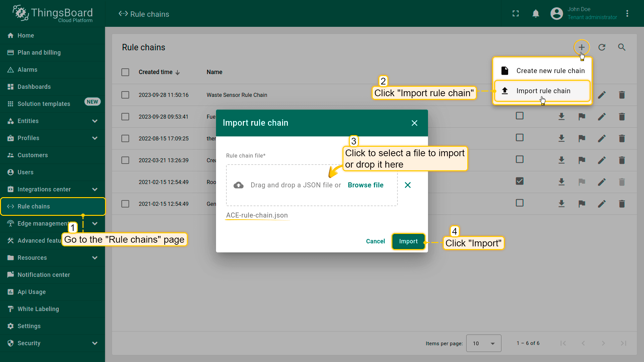Expand the Entities sidebar section
Screen dimensions: 644x362
(x=95, y=121)
